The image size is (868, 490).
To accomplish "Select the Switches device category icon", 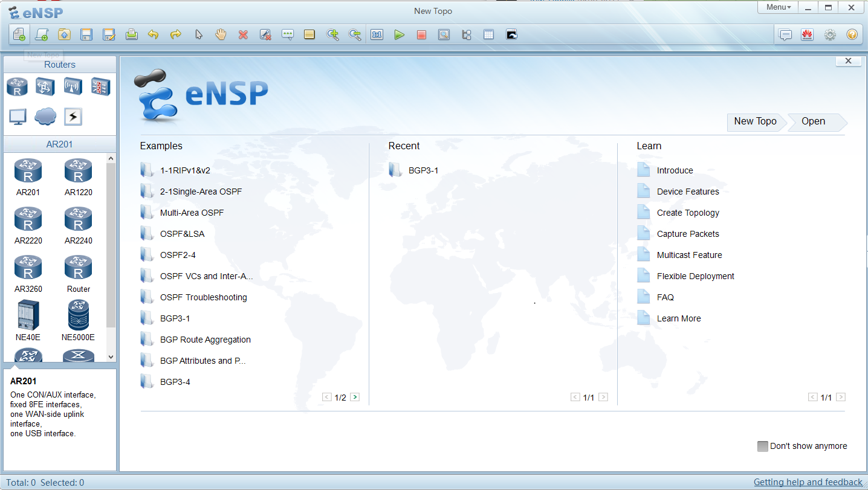I will [45, 87].
